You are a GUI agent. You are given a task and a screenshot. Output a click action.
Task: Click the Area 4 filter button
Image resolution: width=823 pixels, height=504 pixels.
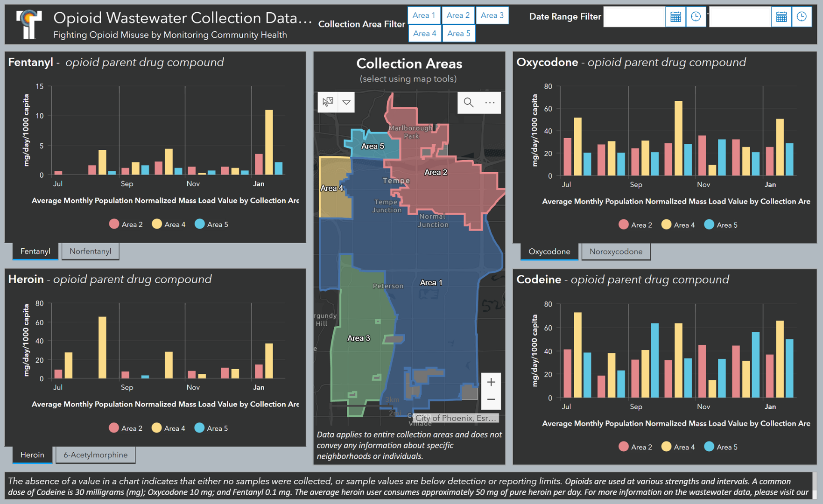point(424,33)
